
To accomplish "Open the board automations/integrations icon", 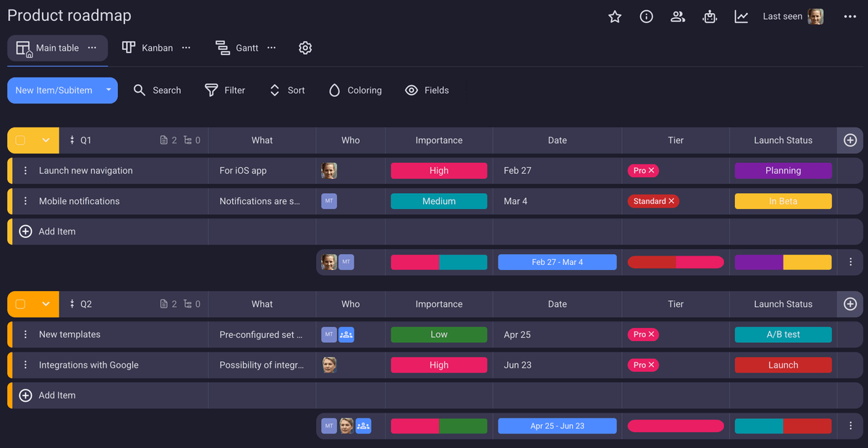I will coord(710,17).
